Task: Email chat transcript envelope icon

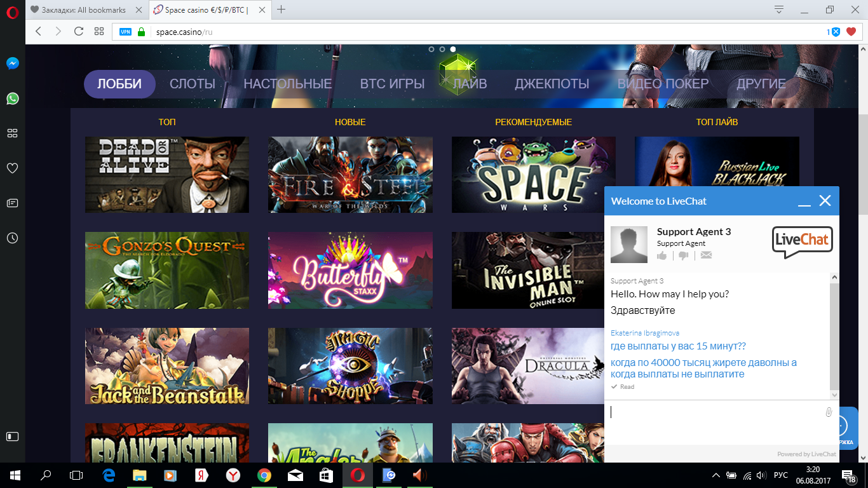Action: click(706, 255)
